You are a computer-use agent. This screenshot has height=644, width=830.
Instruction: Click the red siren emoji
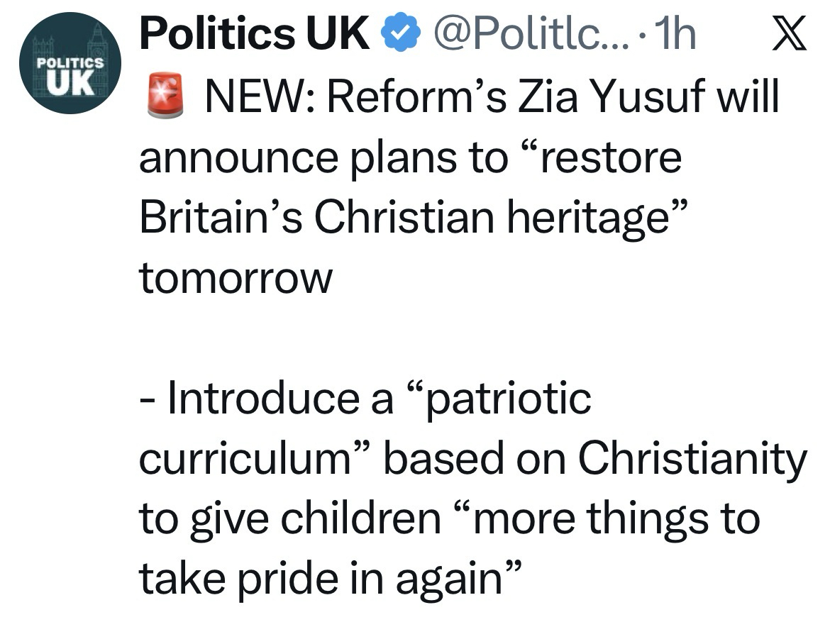[165, 97]
